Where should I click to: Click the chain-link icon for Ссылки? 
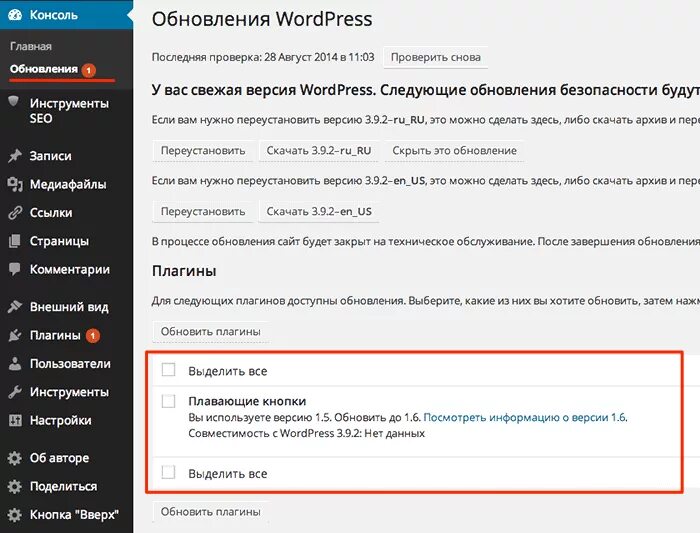pyautogui.click(x=15, y=212)
